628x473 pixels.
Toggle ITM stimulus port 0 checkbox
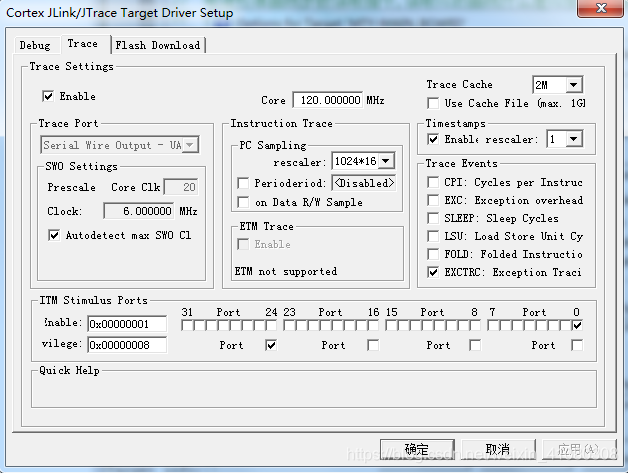click(577, 325)
